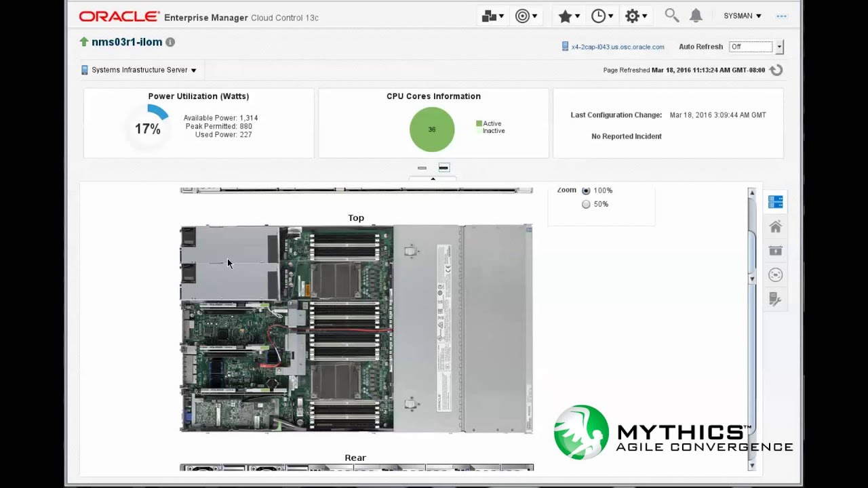Collapse the dashboard with the thin bar icon
Screen dimensions: 868x488
point(422,167)
